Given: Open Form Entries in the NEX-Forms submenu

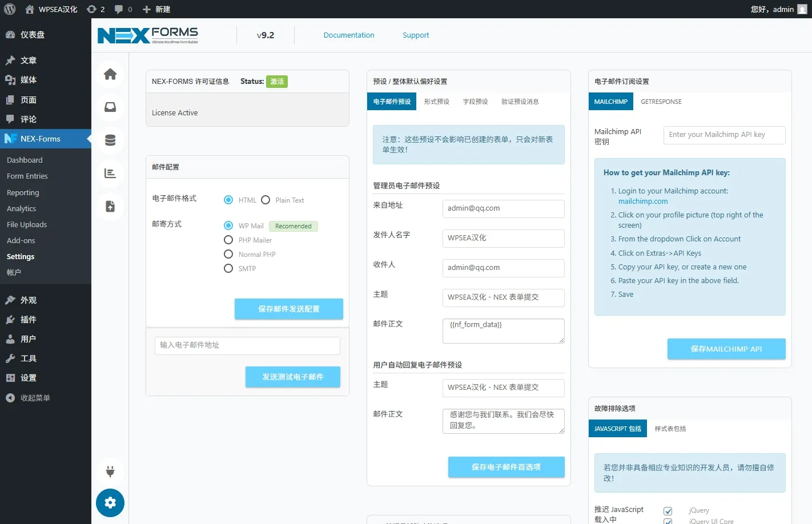Looking at the screenshot, I should [27, 176].
